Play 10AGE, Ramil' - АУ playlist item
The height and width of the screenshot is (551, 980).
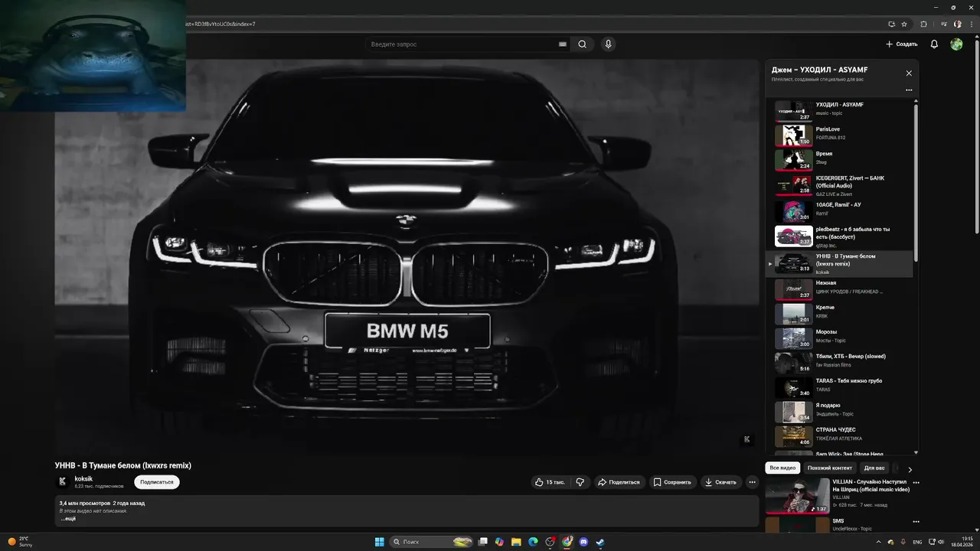coord(839,210)
